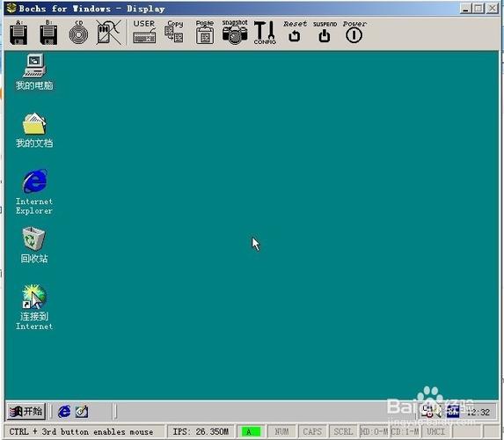Click the floppy drive B: icon
This screenshot has width=504, height=440.
(x=48, y=33)
